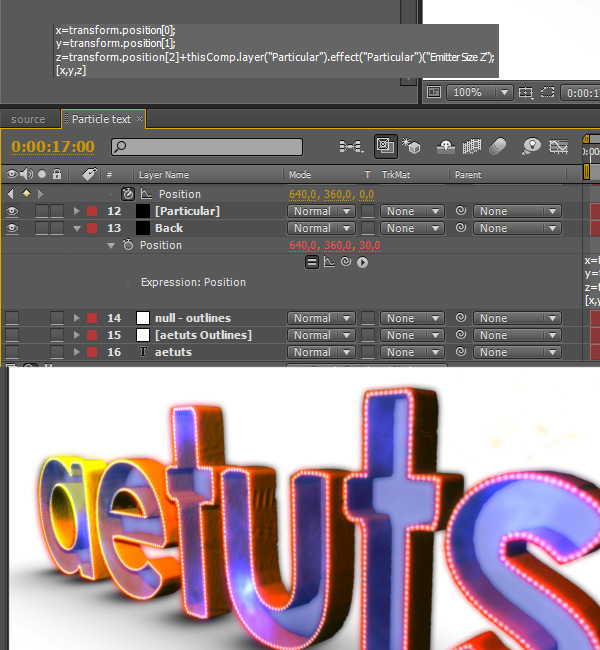The image size is (600, 650).
Task: Click the Layer Name column header
Action: tap(164, 175)
